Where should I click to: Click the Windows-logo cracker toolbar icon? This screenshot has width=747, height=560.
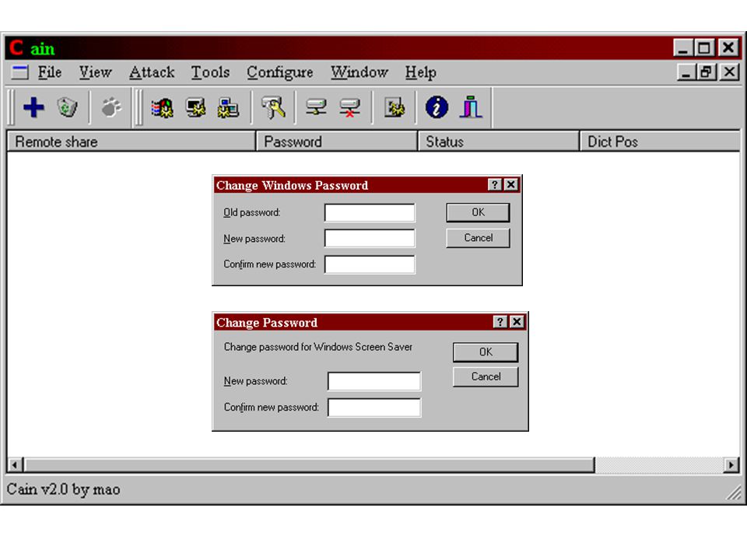pyautogui.click(x=163, y=107)
